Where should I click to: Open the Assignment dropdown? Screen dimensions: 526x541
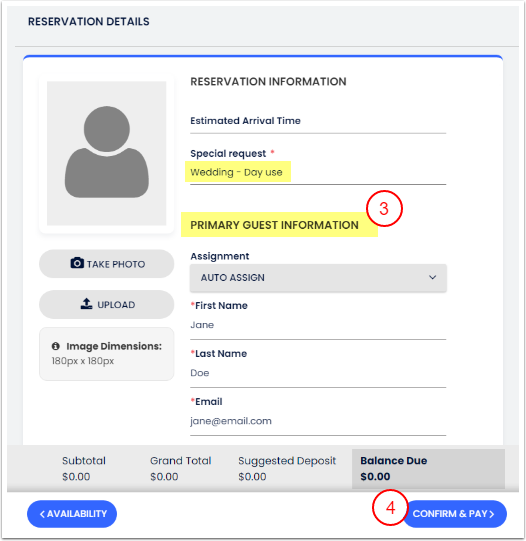[318, 278]
